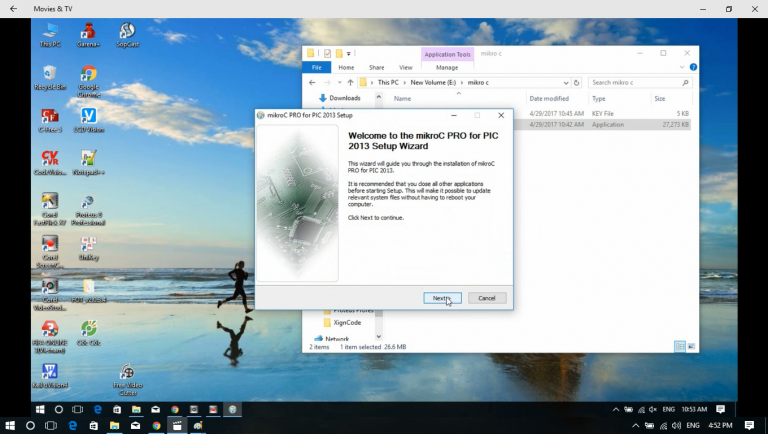Open File tab in Explorer
The image size is (768, 434).
click(316, 68)
